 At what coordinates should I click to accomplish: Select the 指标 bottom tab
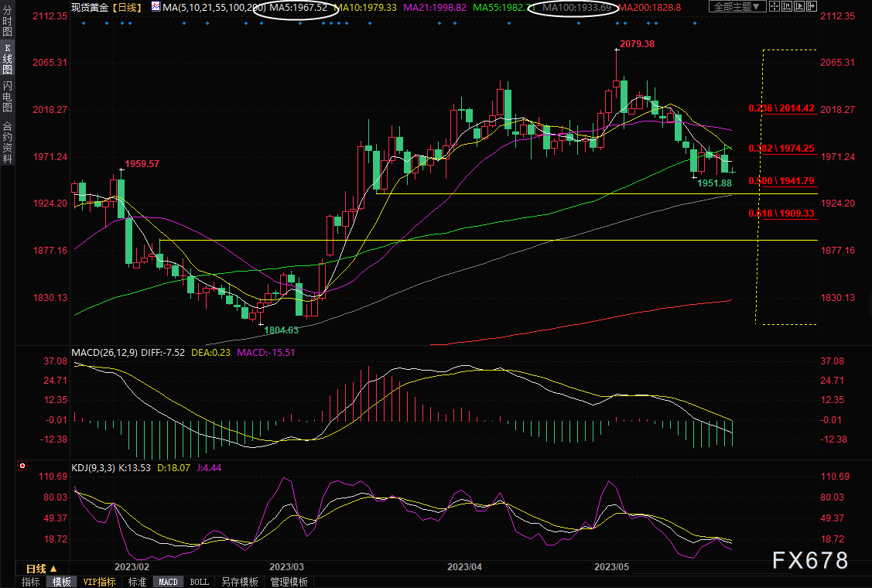31,582
